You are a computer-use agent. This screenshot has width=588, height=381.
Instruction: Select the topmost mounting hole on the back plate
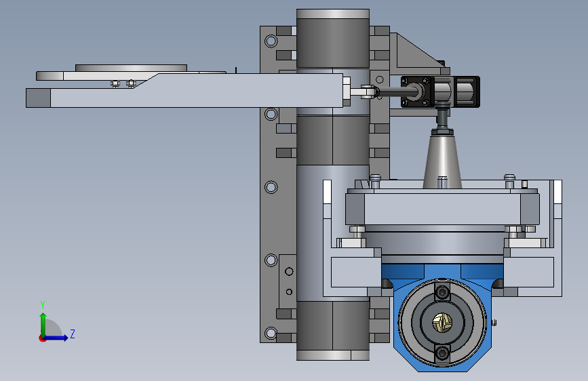(x=271, y=41)
